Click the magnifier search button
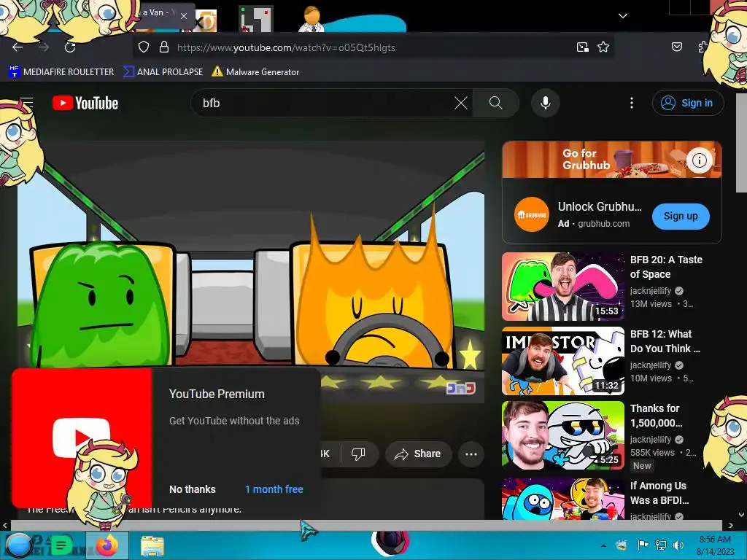The width and height of the screenshot is (747, 560). (x=495, y=103)
